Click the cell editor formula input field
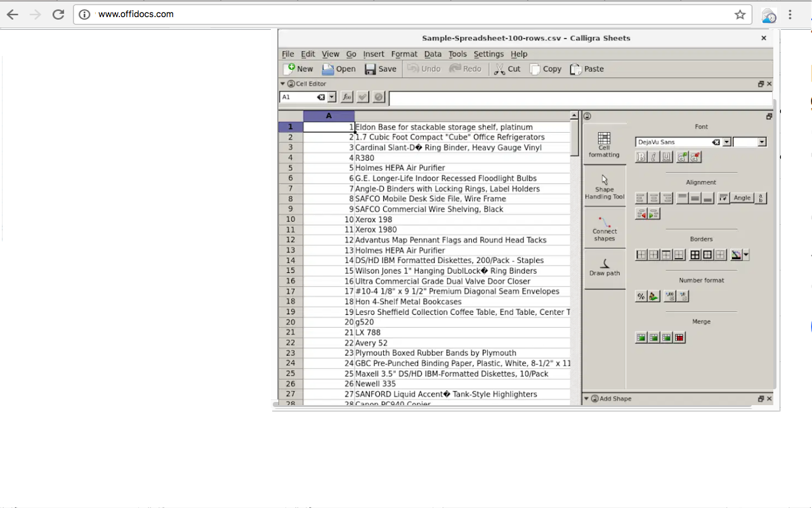Screen dimensions: 812x508 coord(580,98)
